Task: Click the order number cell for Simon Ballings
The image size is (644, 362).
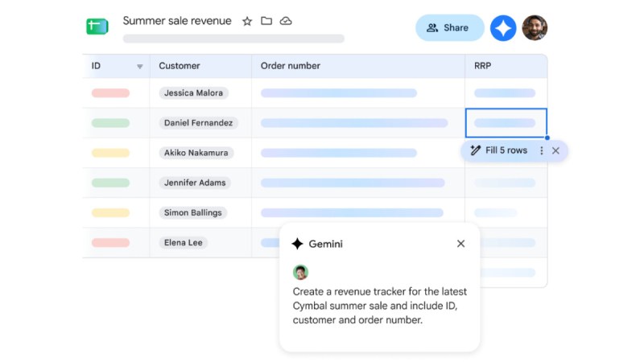Action: pyautogui.click(x=358, y=212)
